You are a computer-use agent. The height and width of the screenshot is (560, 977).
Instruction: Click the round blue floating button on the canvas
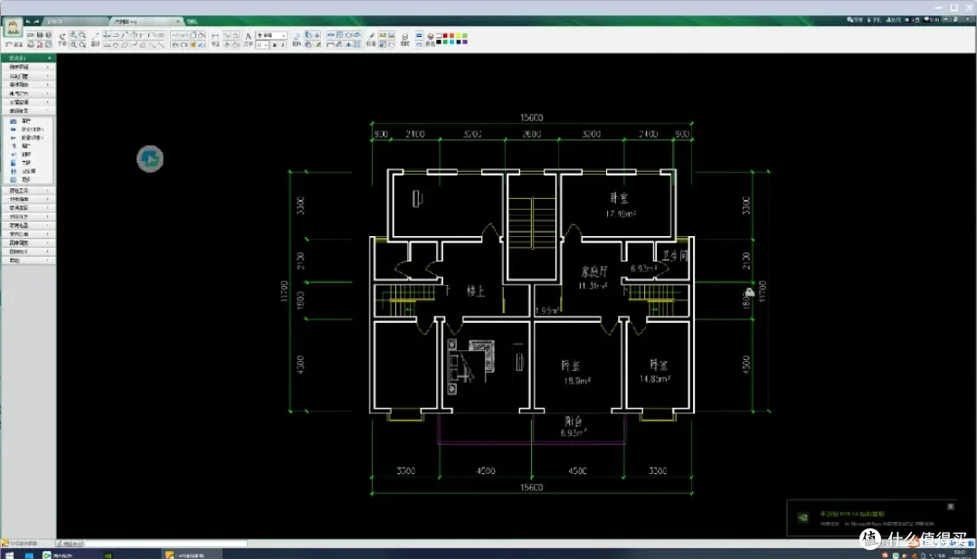point(150,159)
